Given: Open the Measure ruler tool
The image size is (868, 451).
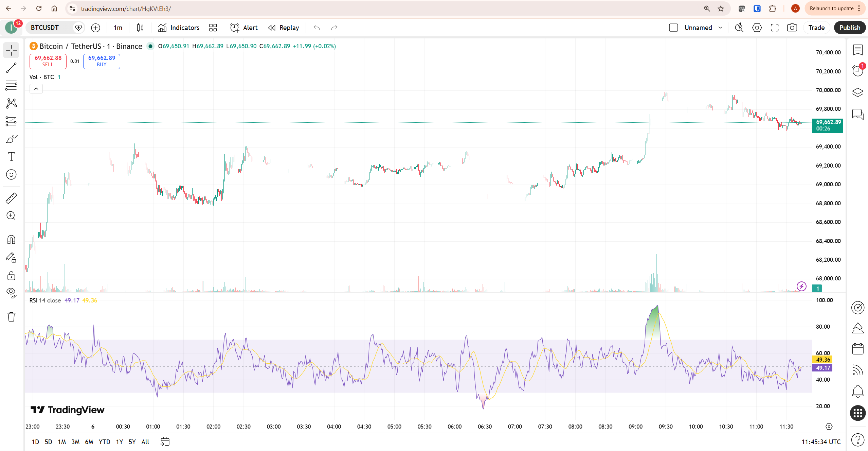Looking at the screenshot, I should coord(11,198).
